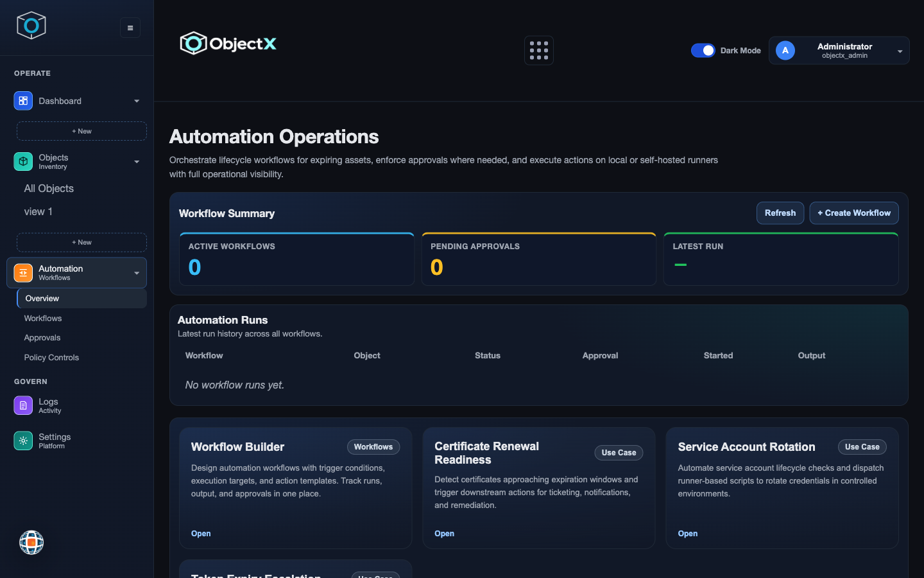Click 'No workflow runs yet.' text
Viewport: 924px width, 578px height.
point(235,385)
